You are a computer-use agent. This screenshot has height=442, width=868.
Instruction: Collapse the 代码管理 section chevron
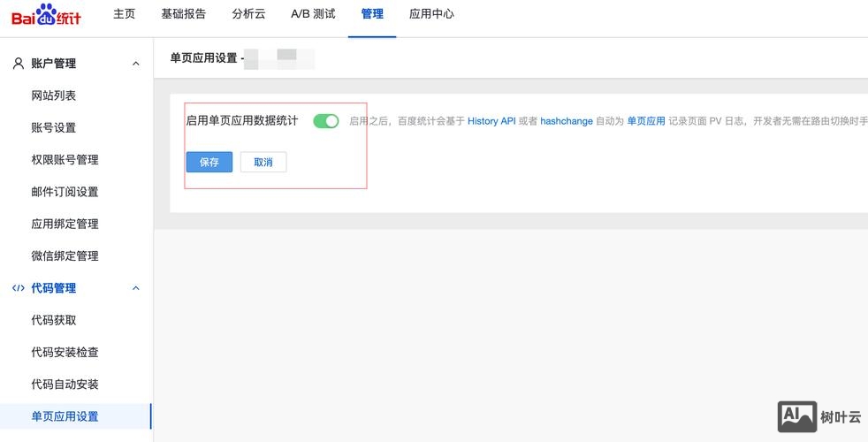tap(135, 288)
